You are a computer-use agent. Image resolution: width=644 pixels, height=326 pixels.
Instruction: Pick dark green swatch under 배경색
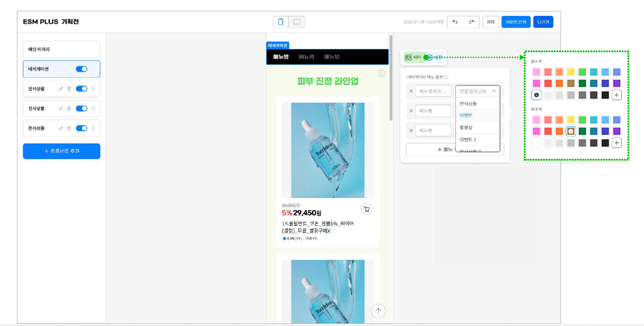click(x=582, y=131)
